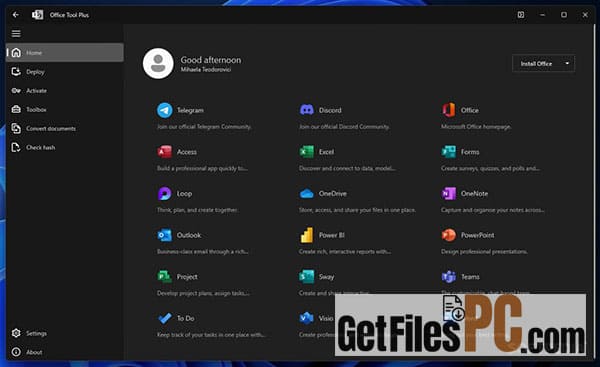Click the Excel app icon

[x=307, y=152]
